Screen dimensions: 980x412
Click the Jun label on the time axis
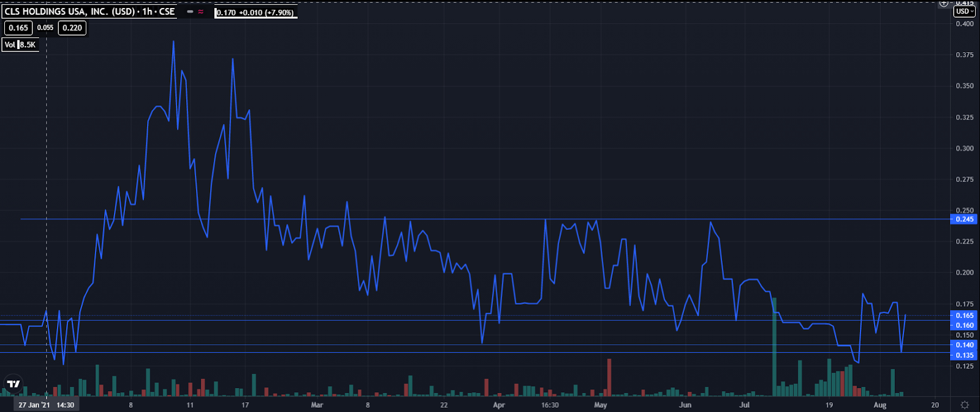pos(685,405)
